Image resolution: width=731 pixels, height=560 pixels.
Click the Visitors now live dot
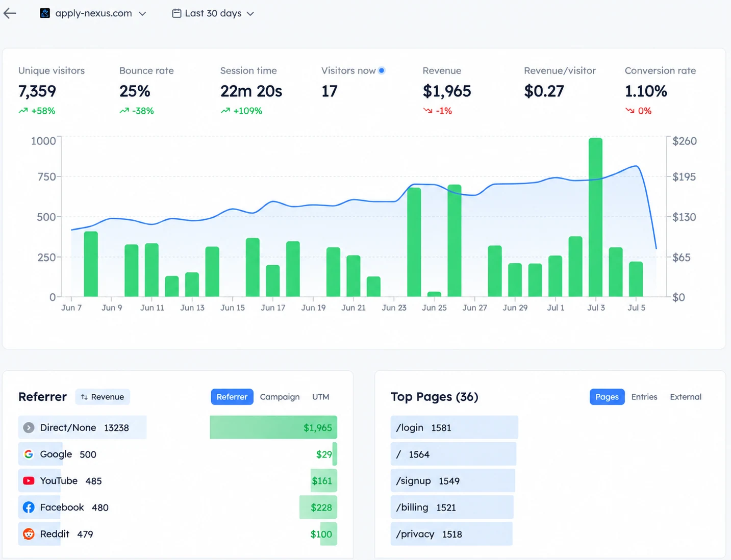coord(382,70)
